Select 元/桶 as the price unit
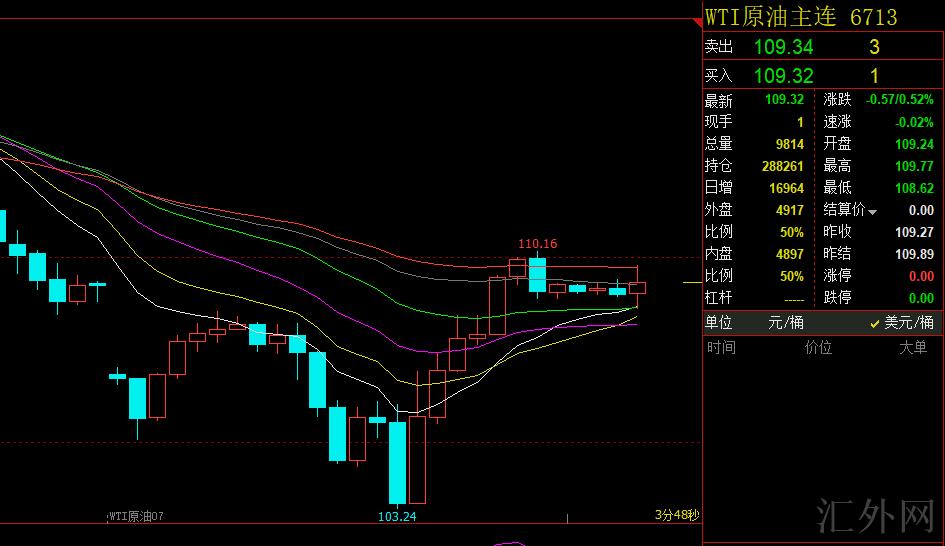Viewport: 945px width, 546px height. pyautogui.click(x=785, y=323)
